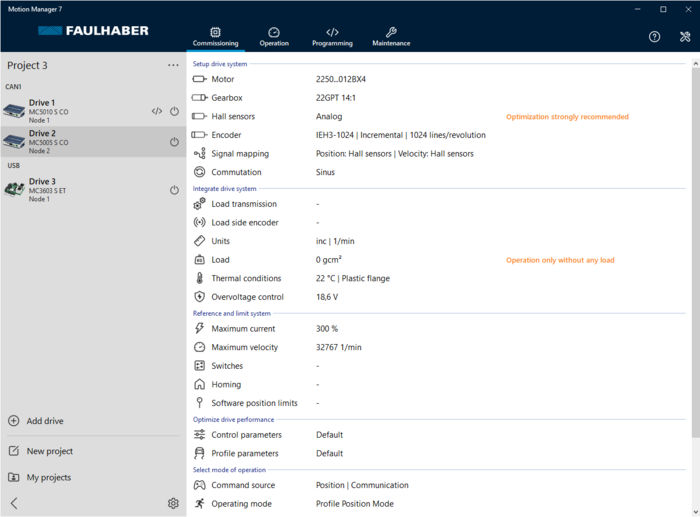Open settings gear in sidebar
This screenshot has width=700, height=517.
(x=173, y=503)
